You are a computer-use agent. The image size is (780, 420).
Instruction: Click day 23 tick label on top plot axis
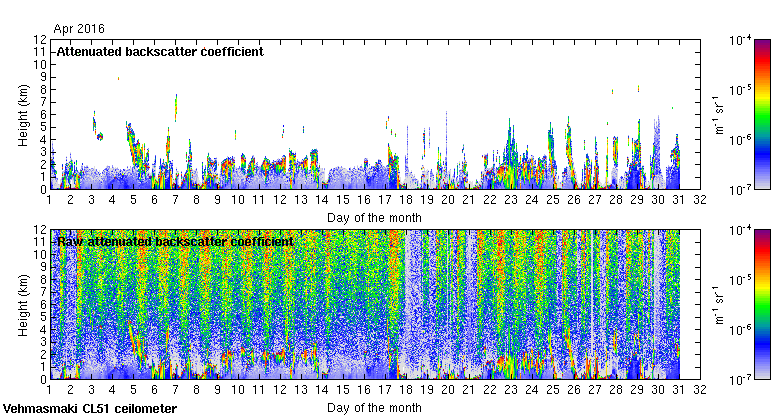click(x=510, y=200)
